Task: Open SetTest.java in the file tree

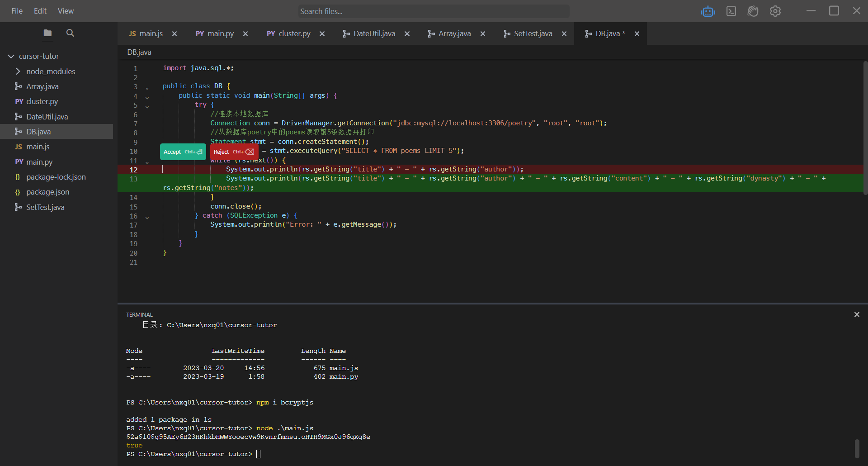Action: (x=57, y=207)
